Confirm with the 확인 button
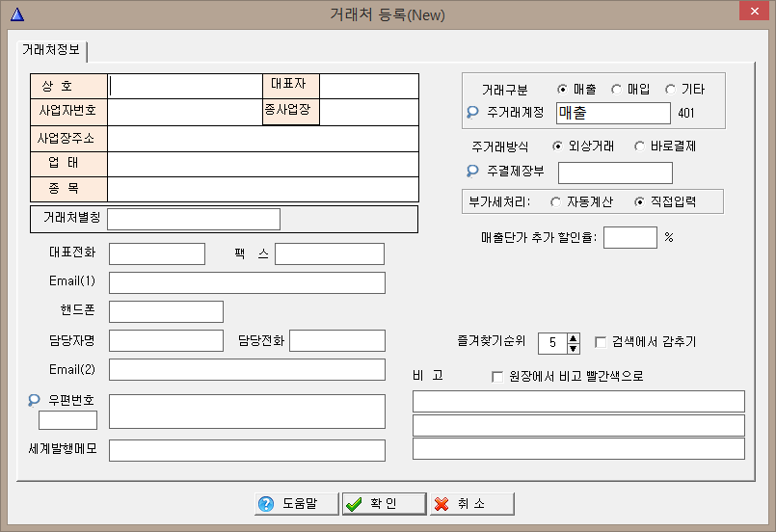The width and height of the screenshot is (776, 532). (x=384, y=504)
